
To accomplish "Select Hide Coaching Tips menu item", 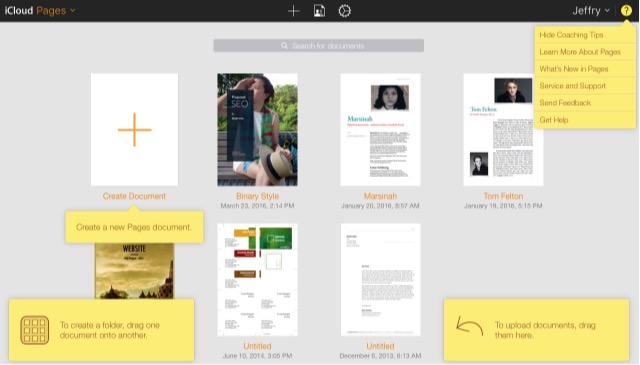I will tap(585, 35).
